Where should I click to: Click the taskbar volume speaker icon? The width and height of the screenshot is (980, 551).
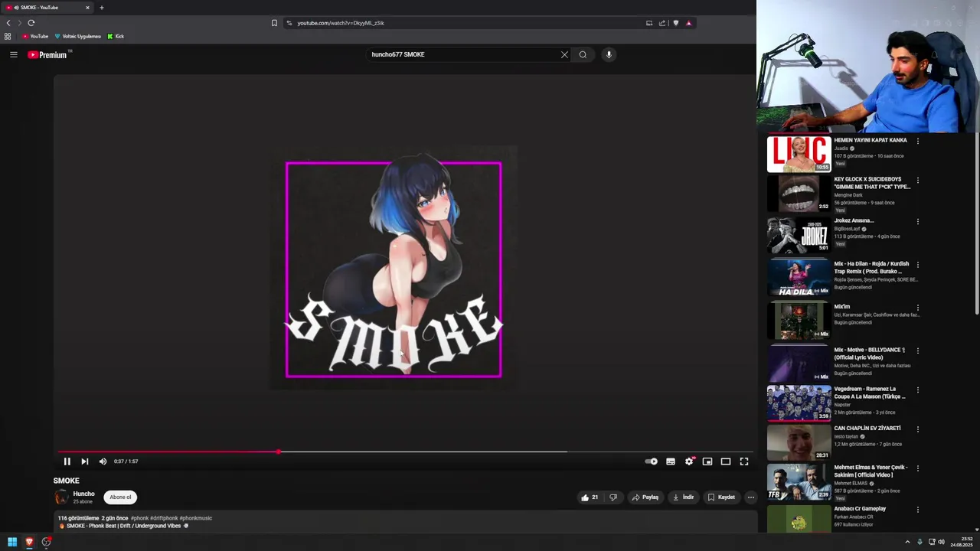point(941,542)
